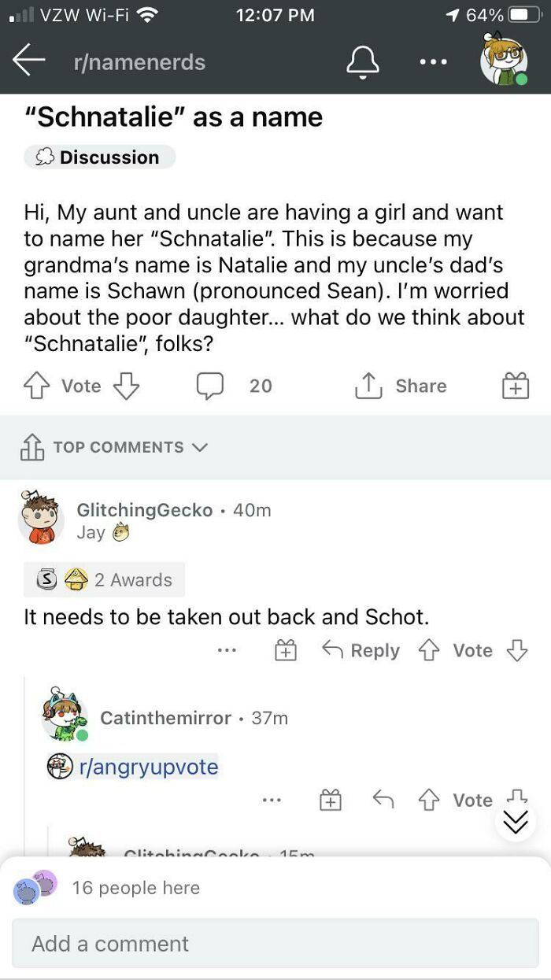Image resolution: width=551 pixels, height=980 pixels.
Task: Upvote GlitchingGecko's comment
Action: pyautogui.click(x=429, y=650)
